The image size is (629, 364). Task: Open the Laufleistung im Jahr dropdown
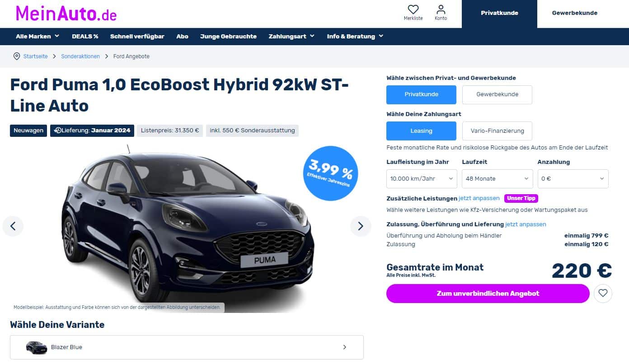[422, 179]
